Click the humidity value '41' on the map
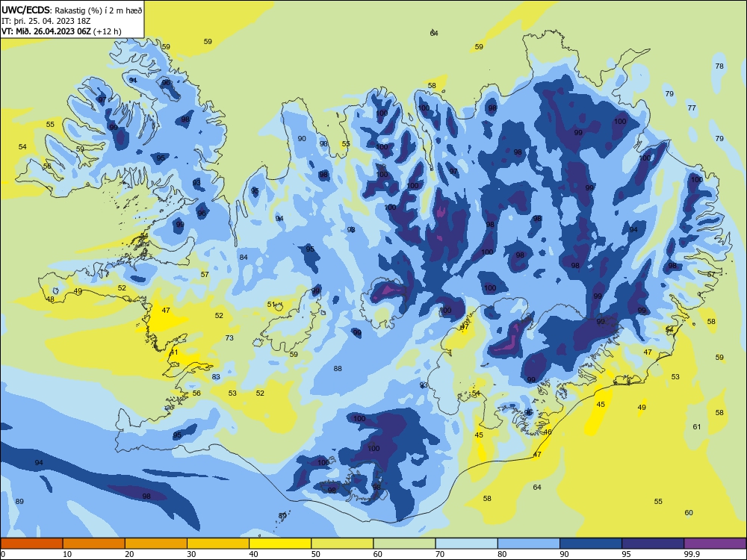747x560 pixels. (x=174, y=352)
